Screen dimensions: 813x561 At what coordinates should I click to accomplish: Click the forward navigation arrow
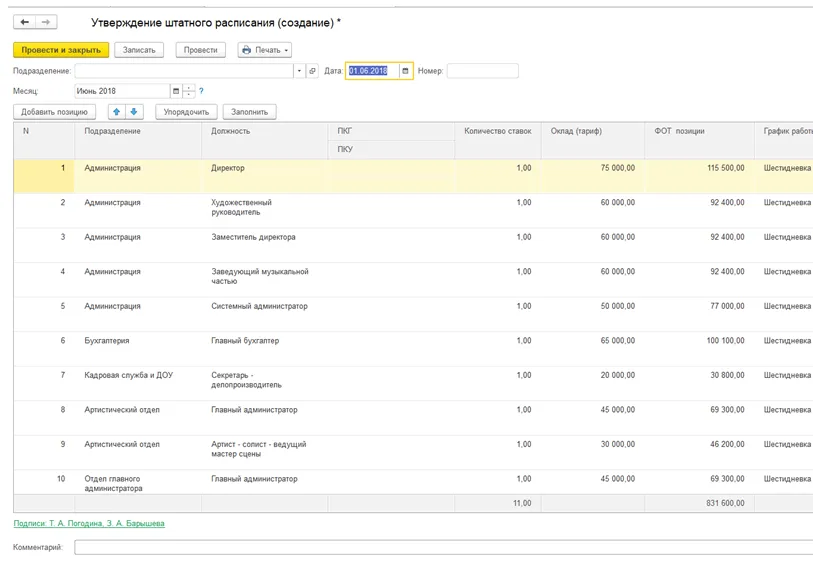pyautogui.click(x=46, y=22)
